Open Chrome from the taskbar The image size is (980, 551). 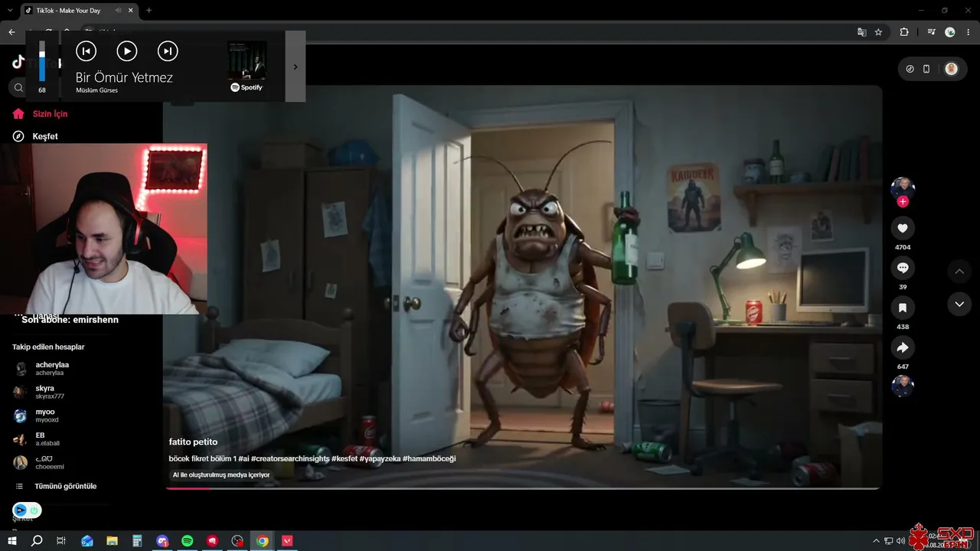click(263, 541)
